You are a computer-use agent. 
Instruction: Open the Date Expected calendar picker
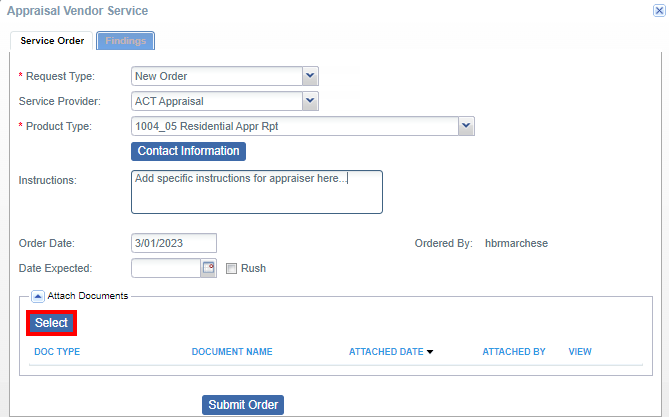208,268
